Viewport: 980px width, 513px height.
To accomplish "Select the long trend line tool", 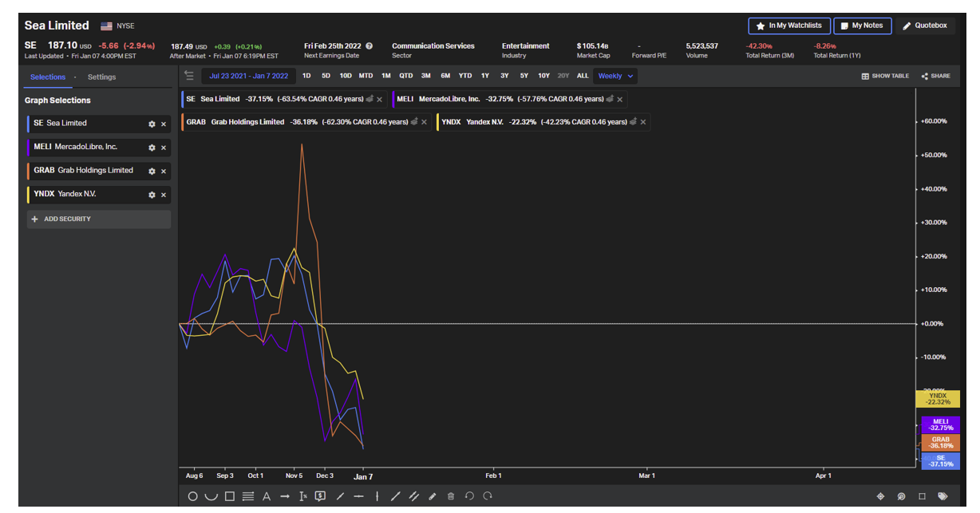I will pos(396,496).
